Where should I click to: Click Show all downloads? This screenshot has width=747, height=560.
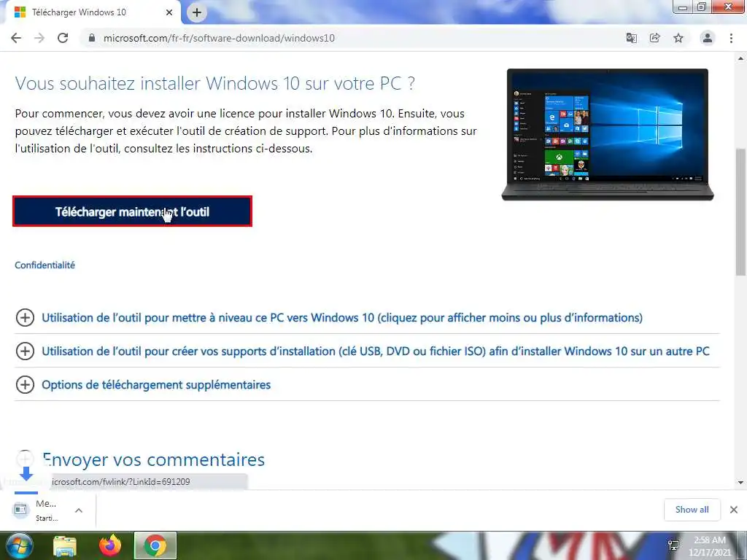pos(692,510)
